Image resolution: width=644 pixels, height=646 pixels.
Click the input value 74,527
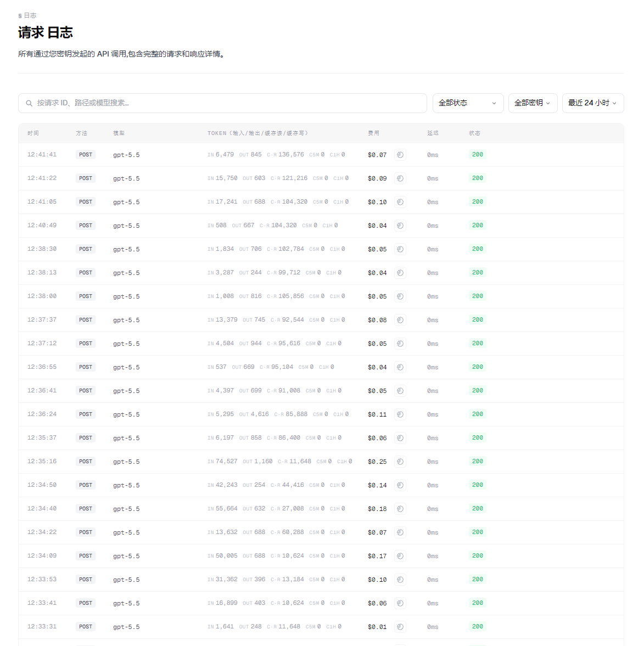pyautogui.click(x=227, y=462)
